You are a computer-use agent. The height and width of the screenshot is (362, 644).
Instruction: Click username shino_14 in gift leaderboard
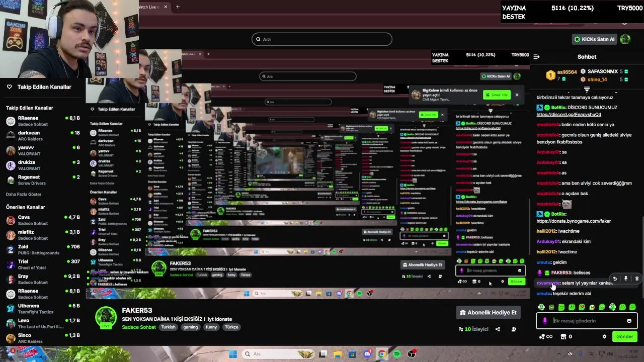tap(597, 79)
